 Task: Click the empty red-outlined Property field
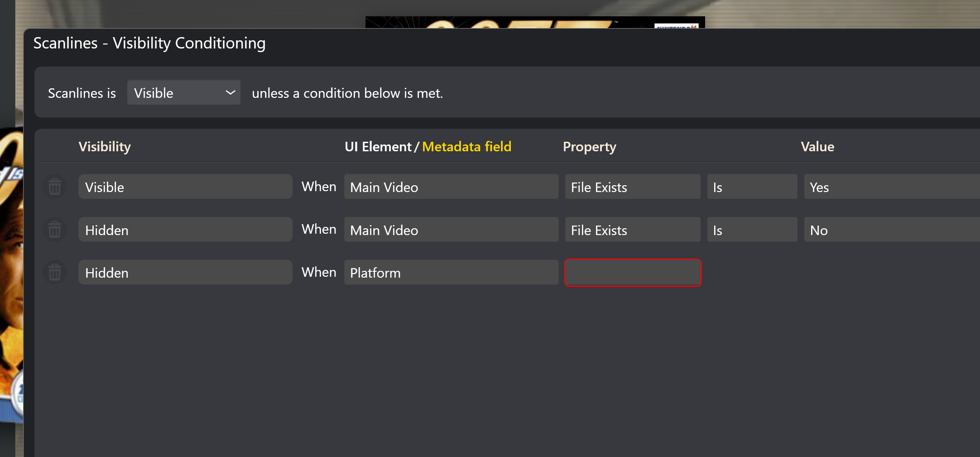point(633,273)
